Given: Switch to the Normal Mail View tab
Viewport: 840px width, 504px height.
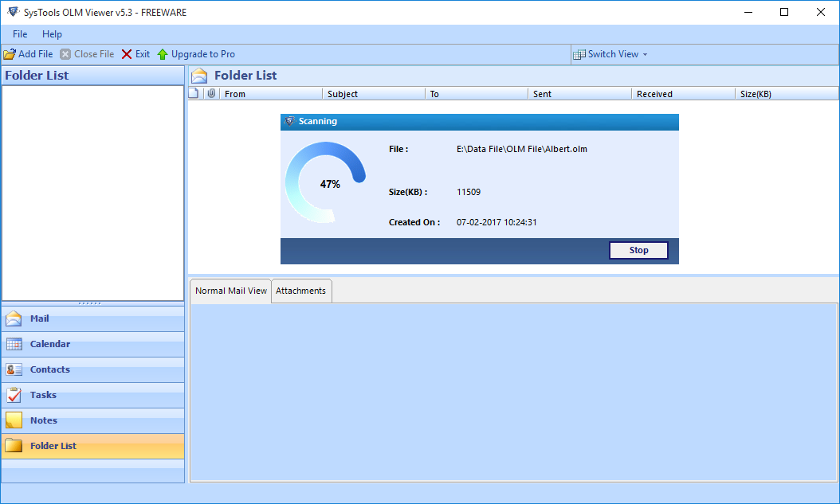Looking at the screenshot, I should (x=231, y=291).
